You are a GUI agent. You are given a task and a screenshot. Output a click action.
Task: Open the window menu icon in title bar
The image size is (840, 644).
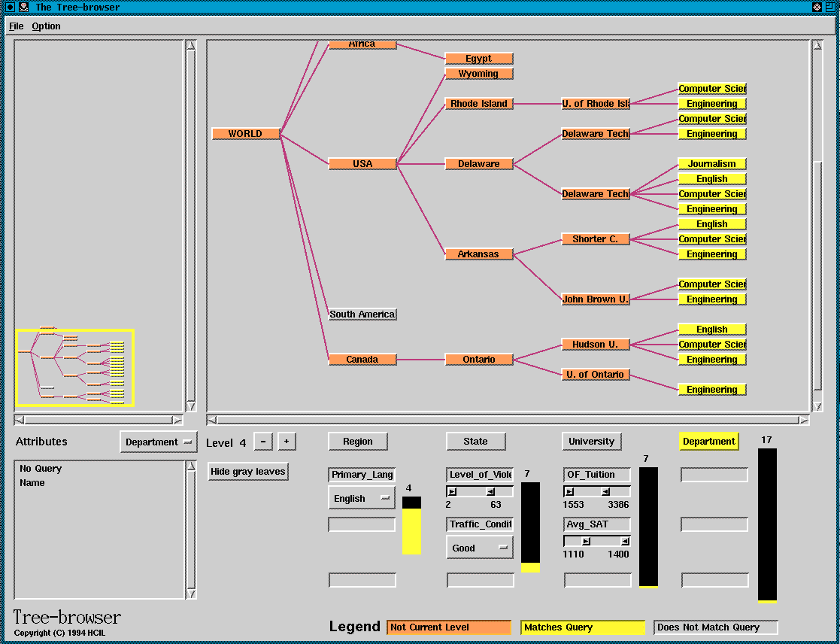click(11, 7)
